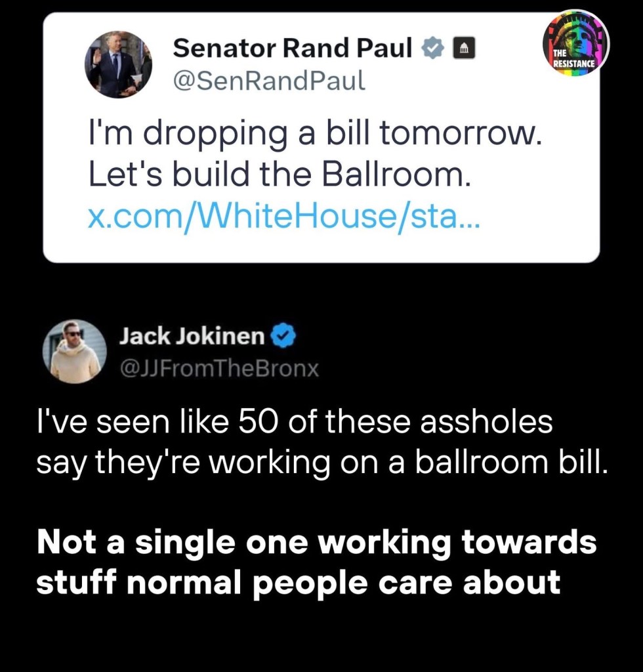Click the "Senator Rand Paul" display name
The image size is (643, 672).
[292, 47]
